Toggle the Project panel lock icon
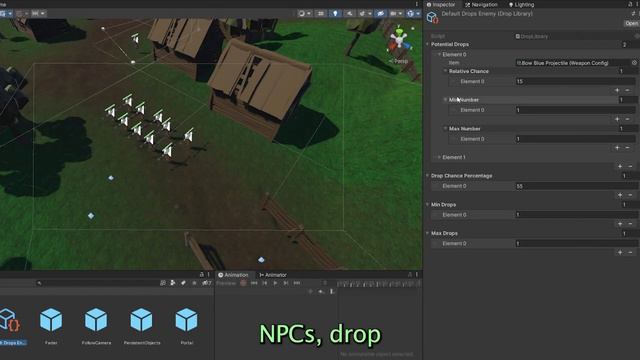Image resolution: width=640 pixels, height=360 pixels. [x=202, y=275]
